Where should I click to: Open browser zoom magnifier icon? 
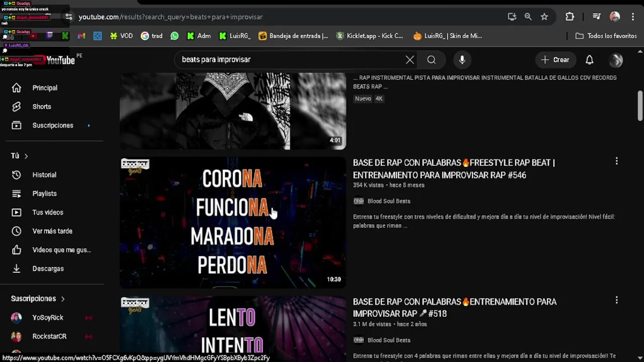(x=528, y=17)
